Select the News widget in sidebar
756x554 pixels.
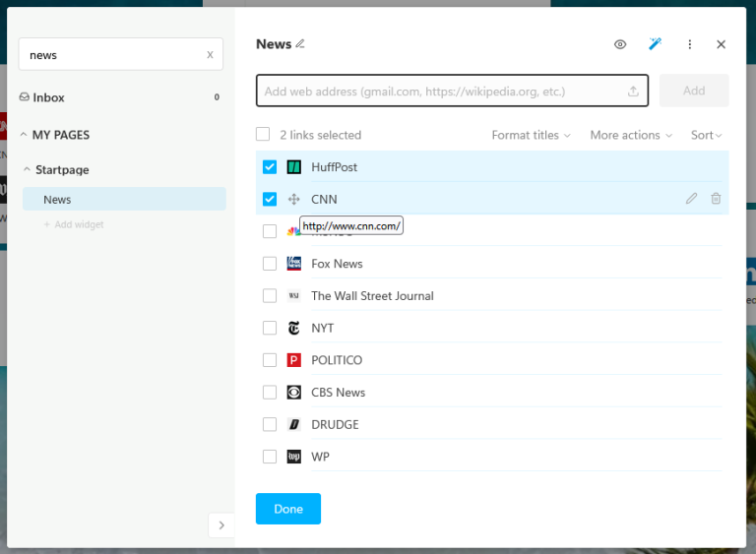[124, 199]
